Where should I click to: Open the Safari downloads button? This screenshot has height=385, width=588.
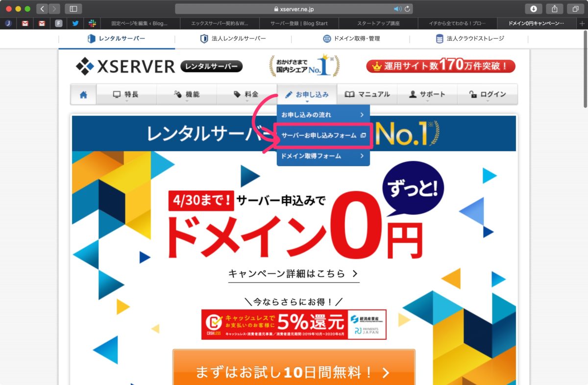[x=534, y=9]
